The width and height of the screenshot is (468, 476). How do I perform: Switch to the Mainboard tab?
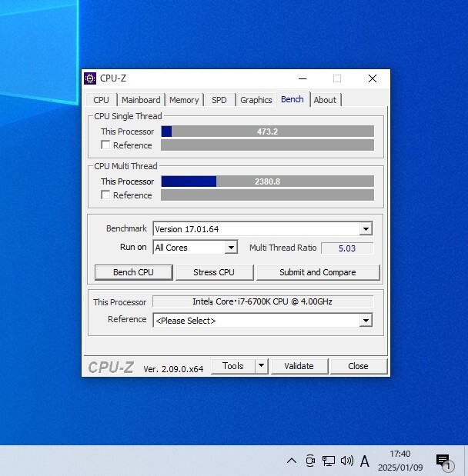141,100
